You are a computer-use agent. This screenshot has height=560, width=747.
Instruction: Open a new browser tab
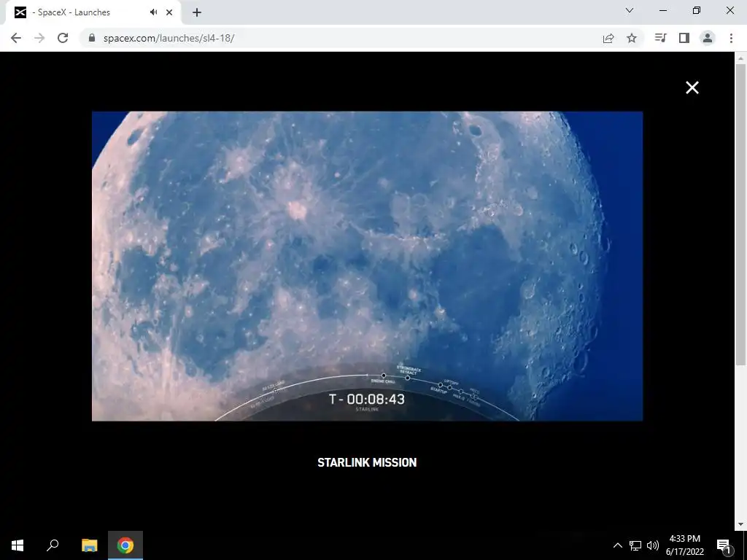tap(197, 12)
